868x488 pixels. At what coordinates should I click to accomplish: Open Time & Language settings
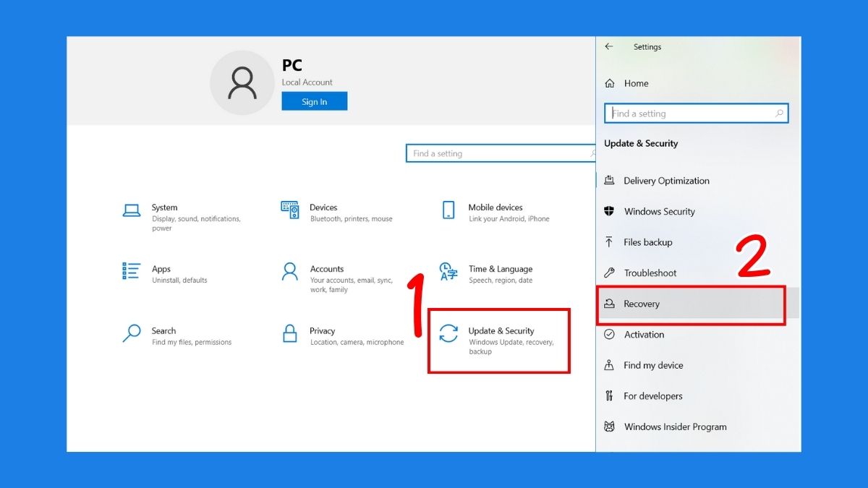tap(486, 274)
